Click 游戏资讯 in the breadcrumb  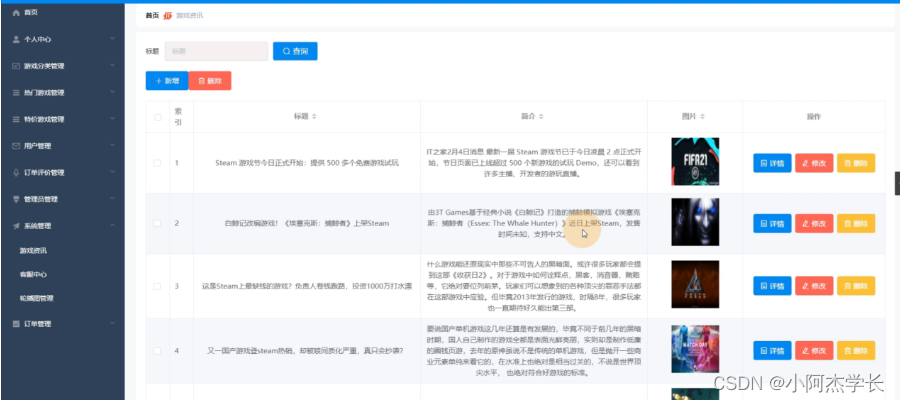click(189, 16)
